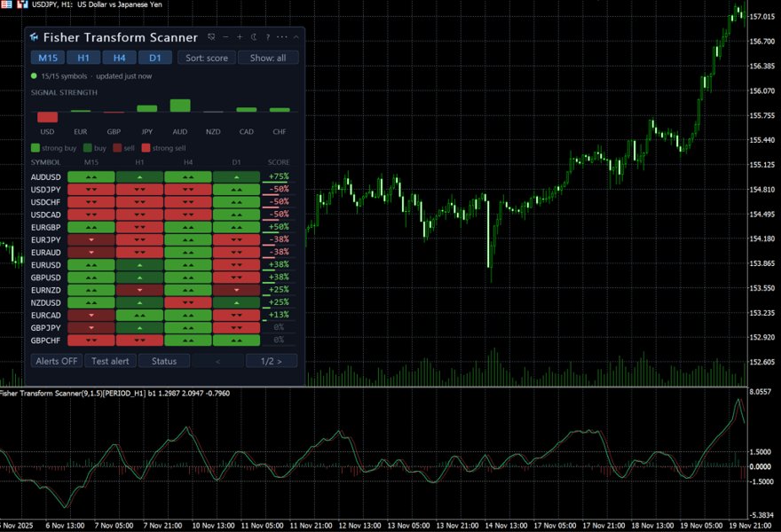This screenshot has width=781, height=532.
Task: Toggle the dark mode moon icon
Action: click(254, 37)
